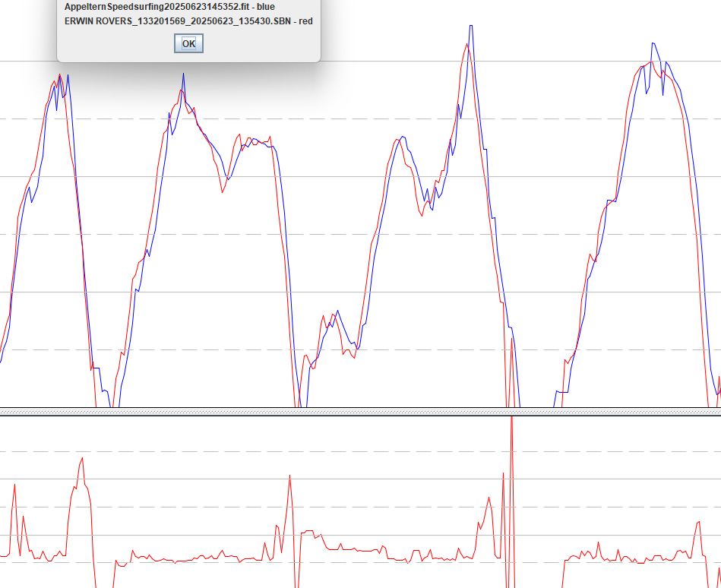Click the red dip just before the tallest peak
Screen dimensions: 721x588
coord(421,215)
